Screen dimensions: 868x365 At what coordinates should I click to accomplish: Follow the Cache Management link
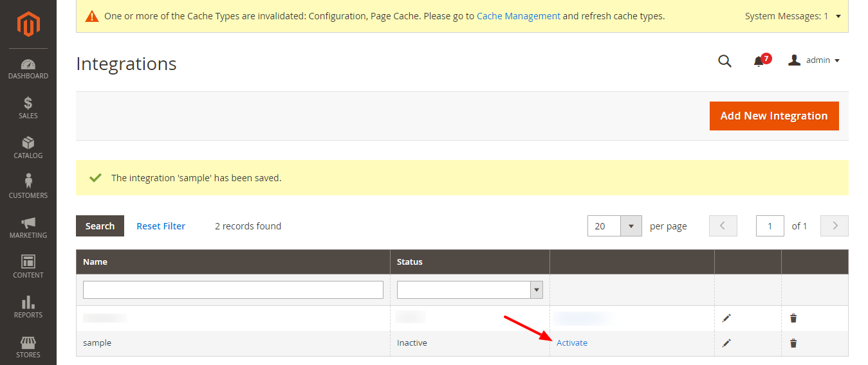(x=518, y=16)
